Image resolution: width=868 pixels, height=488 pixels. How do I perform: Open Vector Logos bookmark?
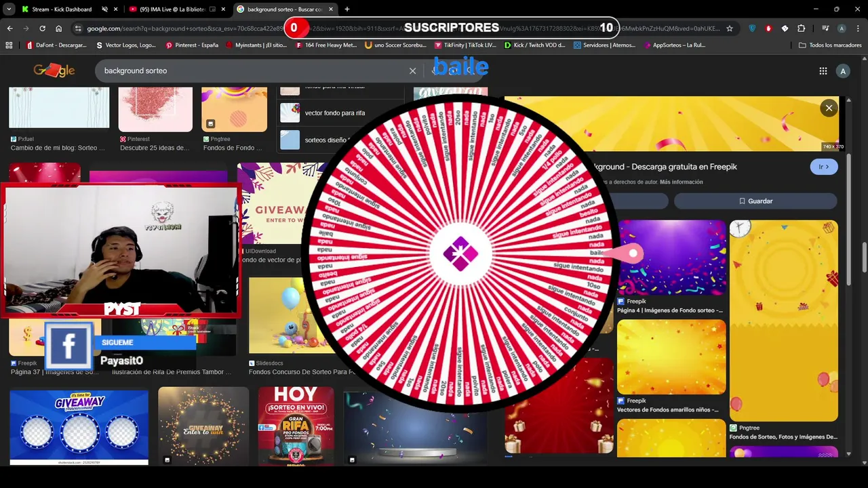coord(127,45)
